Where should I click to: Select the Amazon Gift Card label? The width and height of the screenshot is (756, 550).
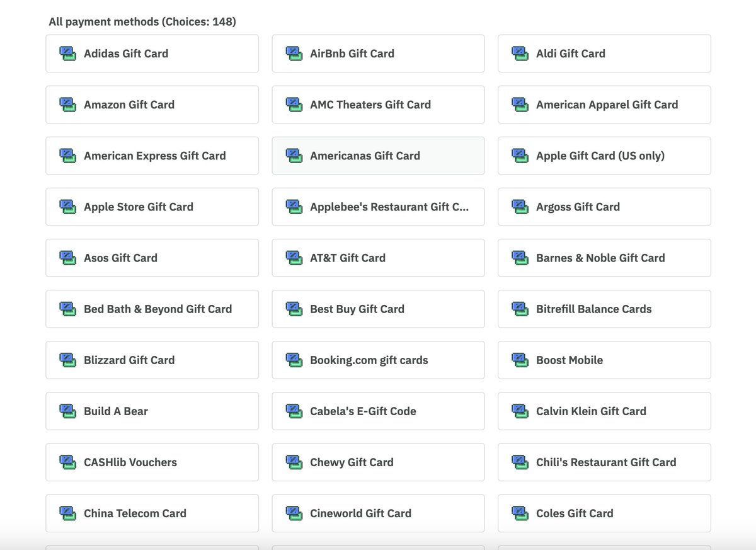[x=129, y=105]
